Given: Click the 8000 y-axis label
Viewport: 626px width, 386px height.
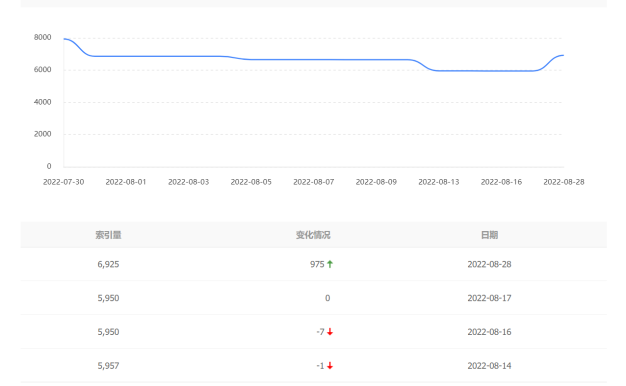Looking at the screenshot, I should 42,38.
